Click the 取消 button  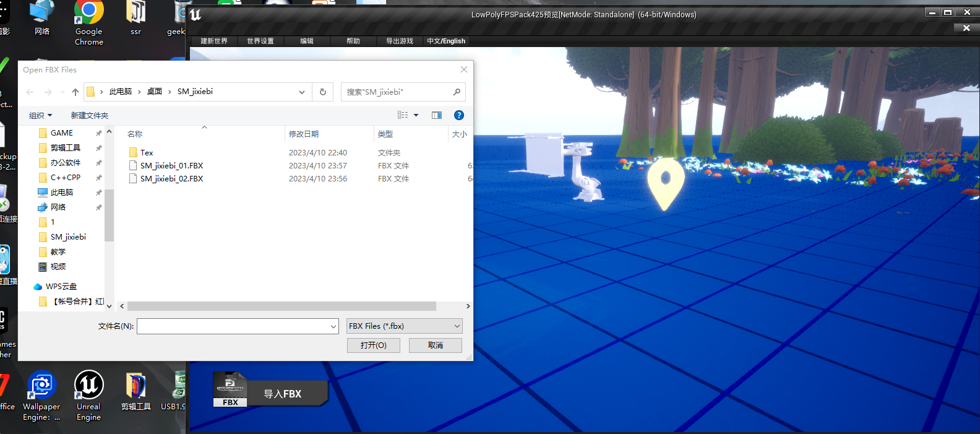tap(436, 345)
